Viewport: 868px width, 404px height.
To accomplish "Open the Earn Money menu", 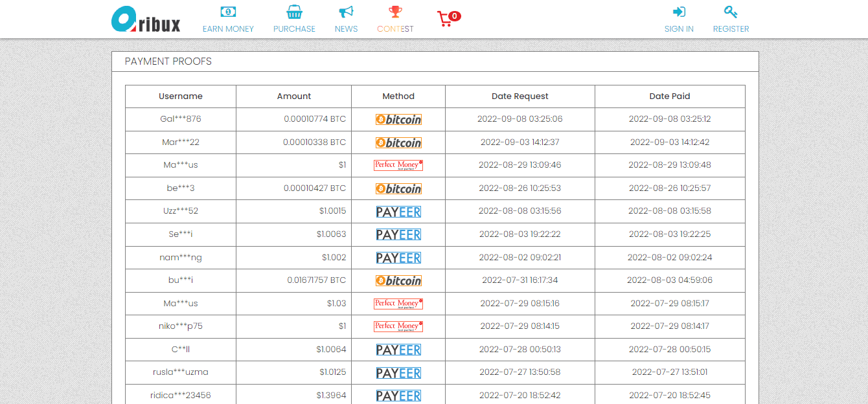I will 228,19.
